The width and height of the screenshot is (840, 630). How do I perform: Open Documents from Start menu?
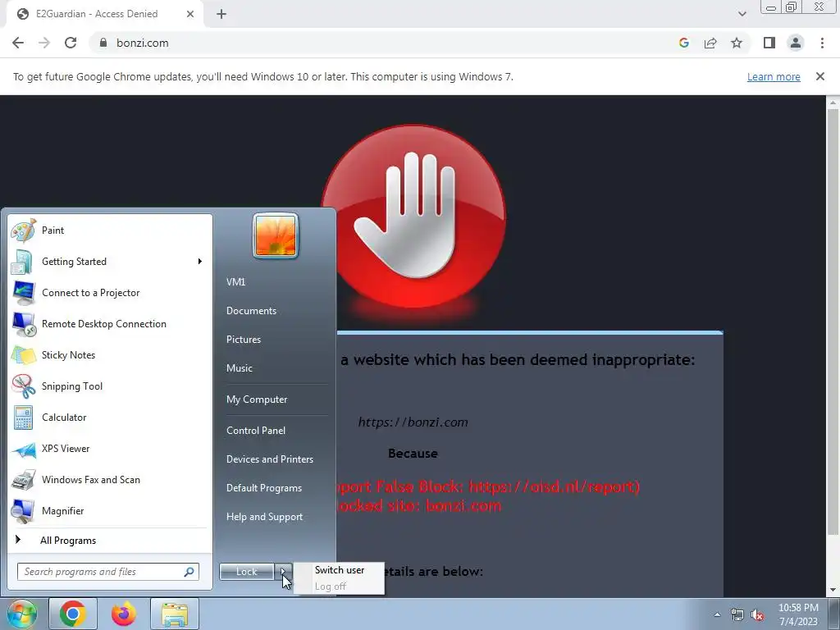[x=251, y=311]
